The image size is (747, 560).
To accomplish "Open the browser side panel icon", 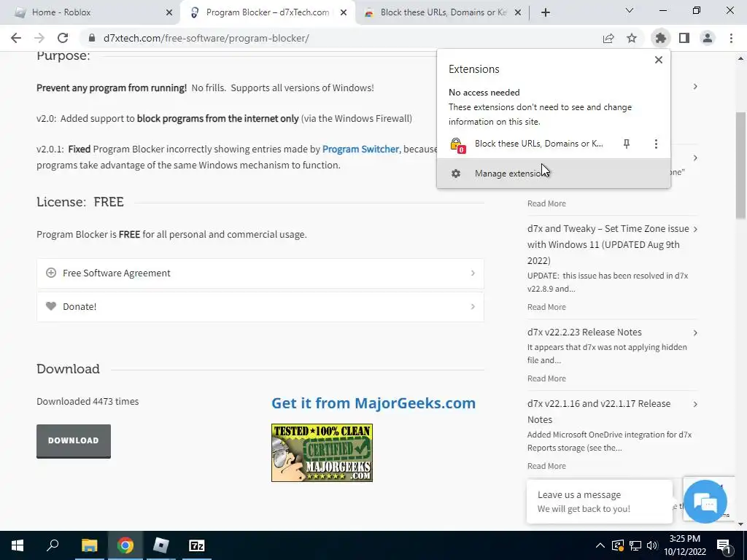I will click(684, 38).
